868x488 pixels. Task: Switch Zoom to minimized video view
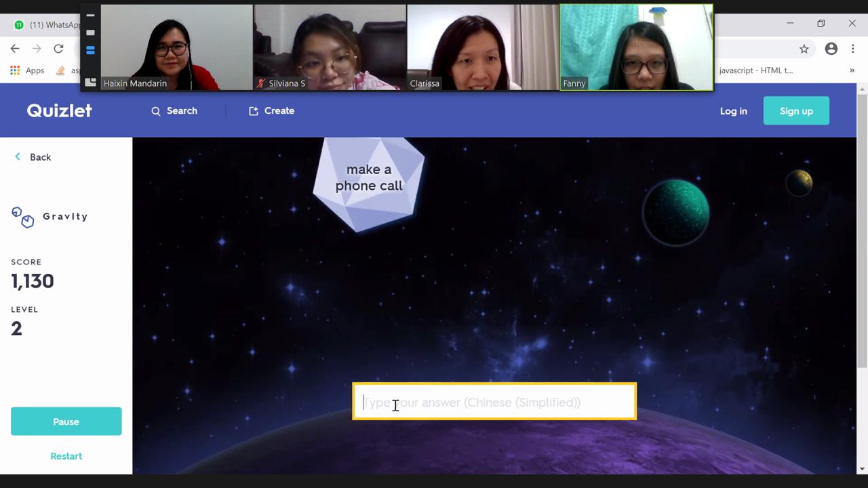point(90,15)
